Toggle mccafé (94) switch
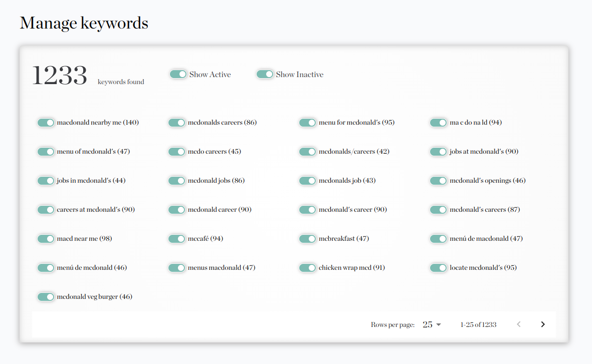The image size is (592, 364). click(x=176, y=239)
